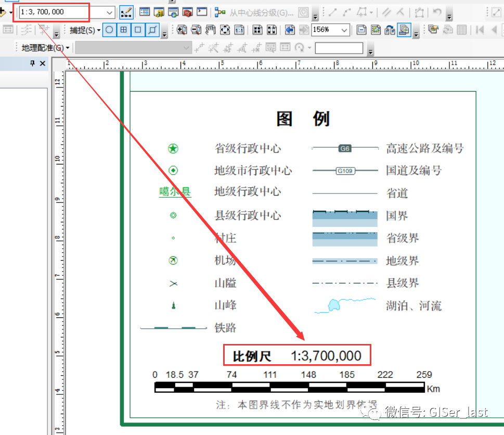Viewport: 504px width, 435px height.
Task: Click the Zoom Whole Page icon
Action: click(x=225, y=30)
